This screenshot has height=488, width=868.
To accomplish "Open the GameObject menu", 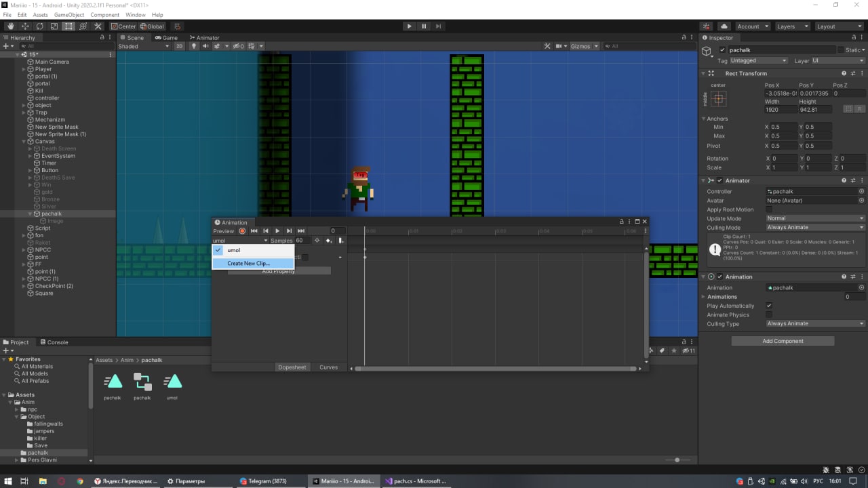I will point(68,15).
